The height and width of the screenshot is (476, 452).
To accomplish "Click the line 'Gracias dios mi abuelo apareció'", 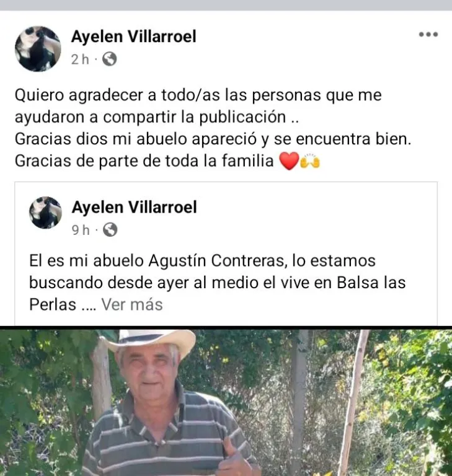I will click(213, 139).
